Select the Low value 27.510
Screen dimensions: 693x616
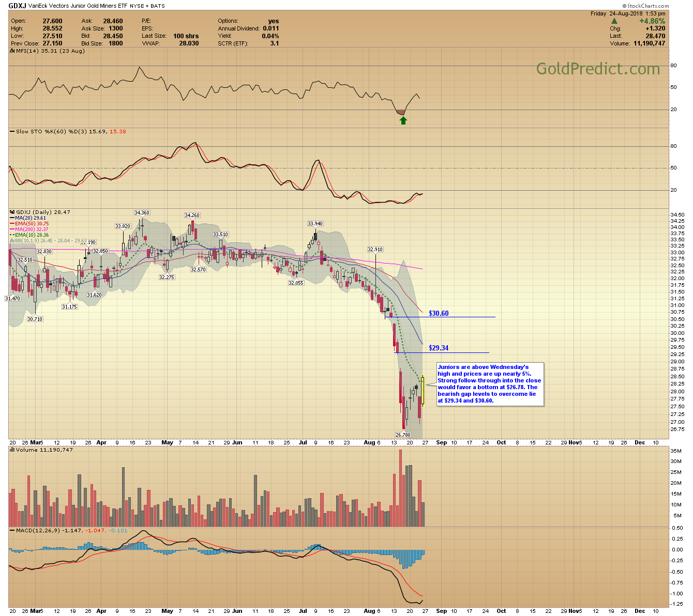point(52,36)
